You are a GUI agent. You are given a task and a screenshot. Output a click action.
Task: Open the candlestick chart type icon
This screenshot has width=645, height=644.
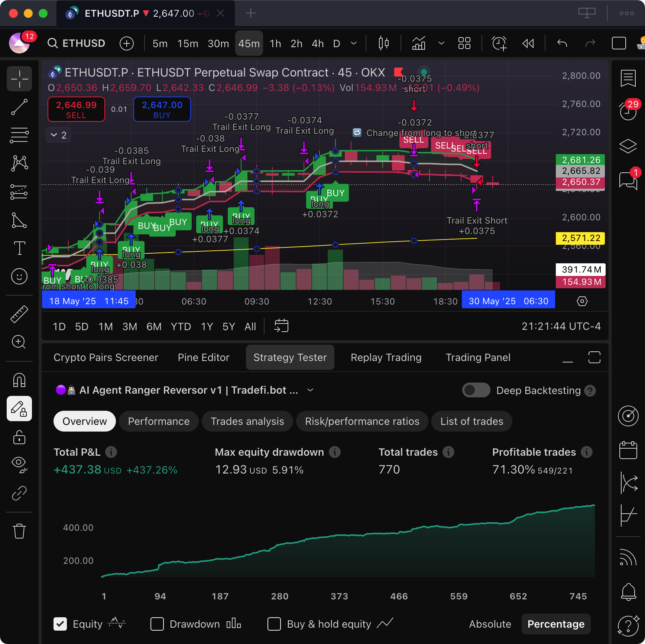[383, 43]
